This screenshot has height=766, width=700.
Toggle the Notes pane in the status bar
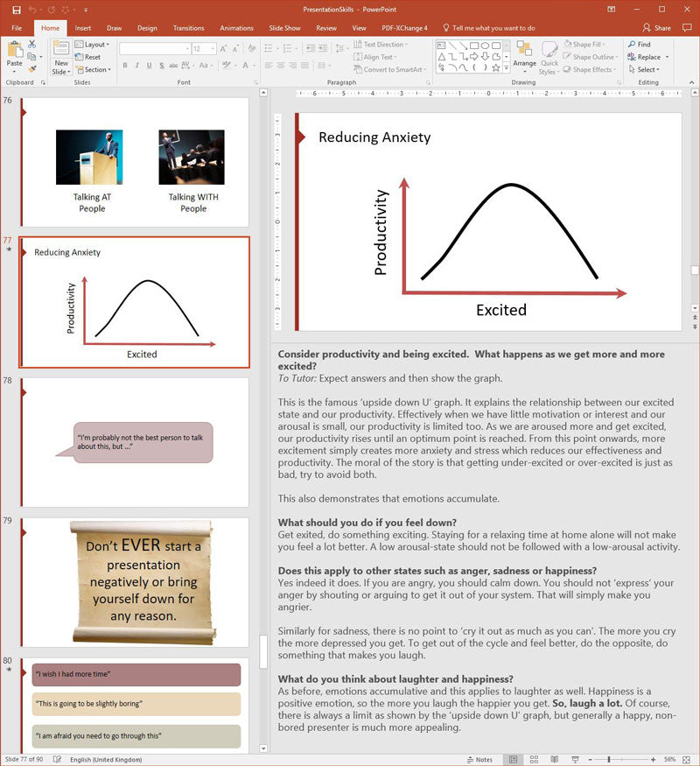point(479,759)
